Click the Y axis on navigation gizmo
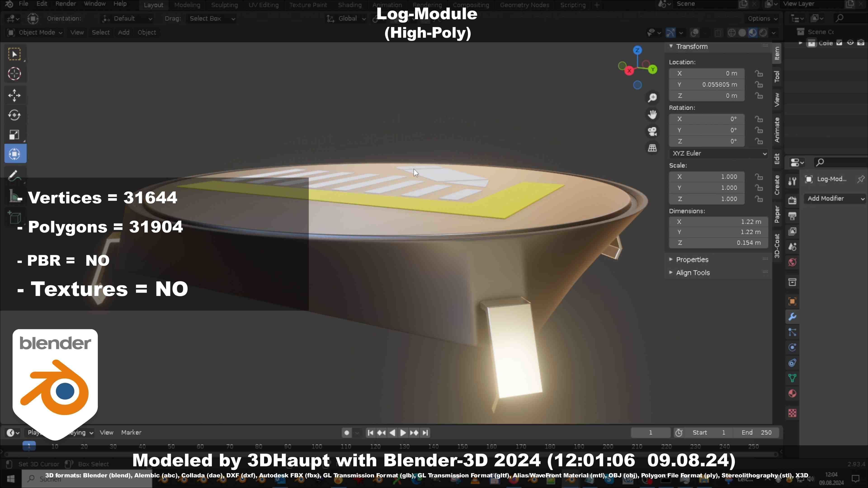Screen dimensions: 868x488 pos(653,69)
